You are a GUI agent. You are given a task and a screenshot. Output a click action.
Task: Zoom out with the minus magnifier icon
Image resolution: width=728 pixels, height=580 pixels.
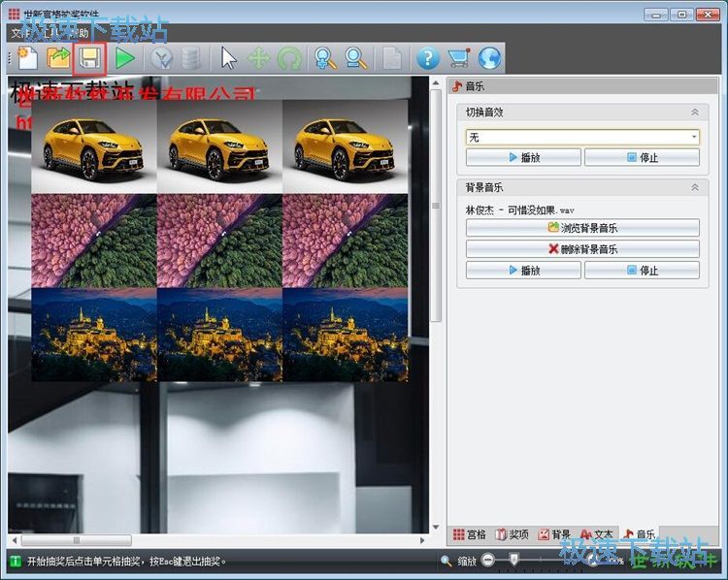pos(356,59)
